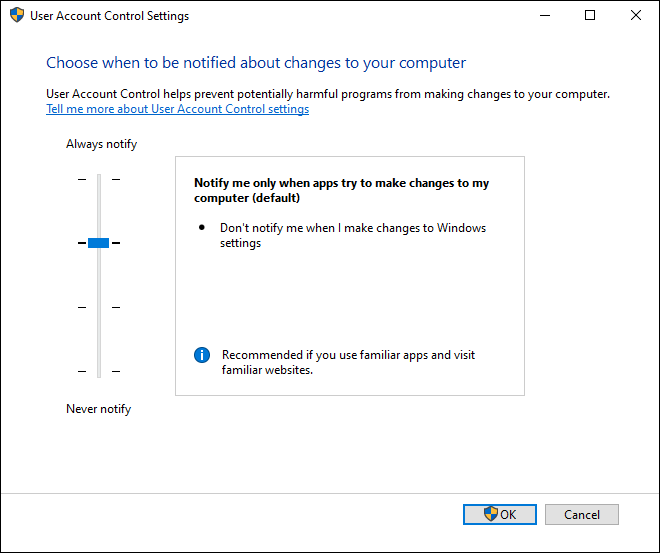
Task: Click the Cancel button
Action: pos(582,514)
